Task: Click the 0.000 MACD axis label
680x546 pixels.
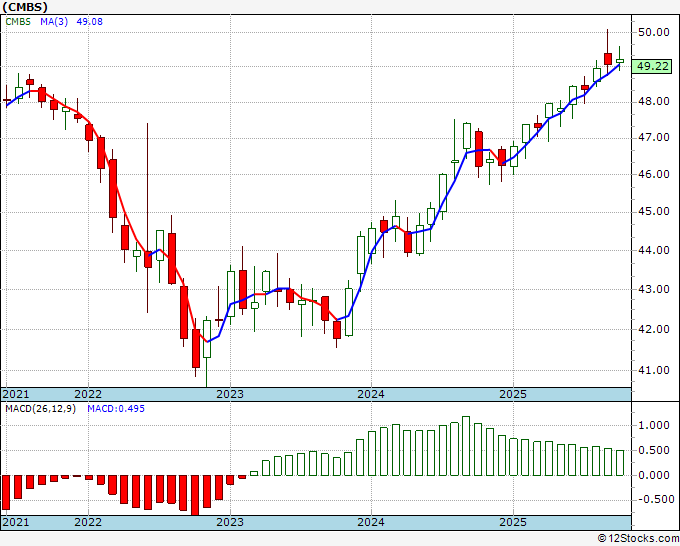Action: tap(654, 475)
